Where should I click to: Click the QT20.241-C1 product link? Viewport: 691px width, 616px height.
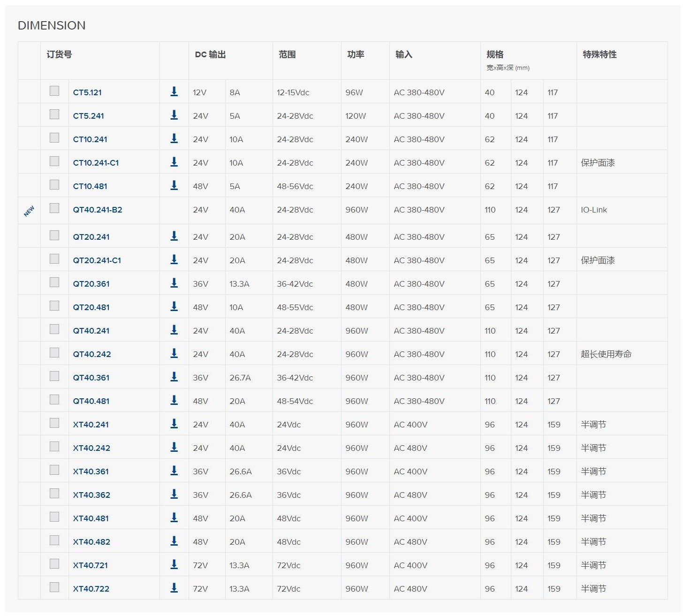coord(97,260)
